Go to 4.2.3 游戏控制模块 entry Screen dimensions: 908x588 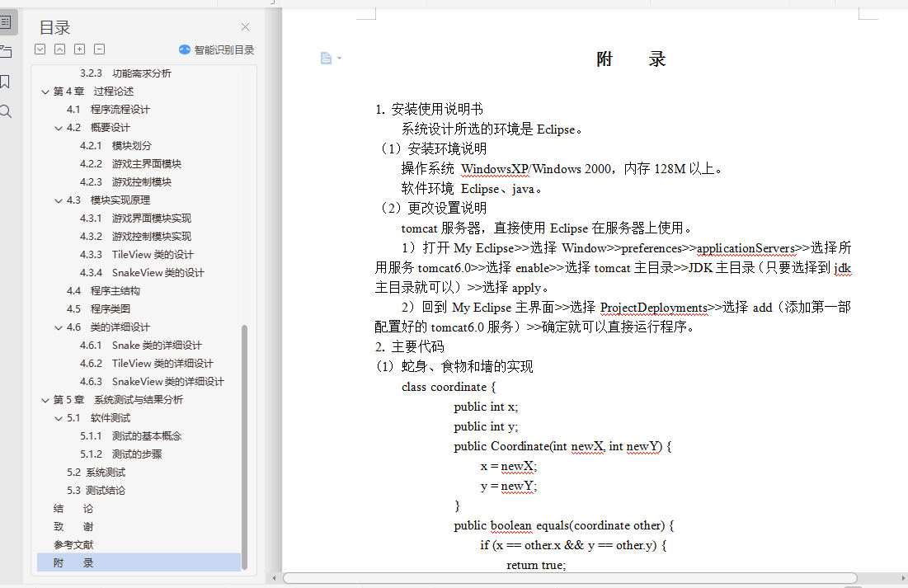(125, 182)
